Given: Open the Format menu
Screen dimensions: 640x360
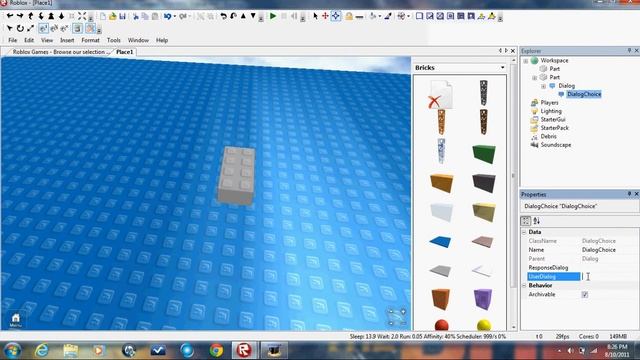Looking at the screenshot, I should click(90, 40).
